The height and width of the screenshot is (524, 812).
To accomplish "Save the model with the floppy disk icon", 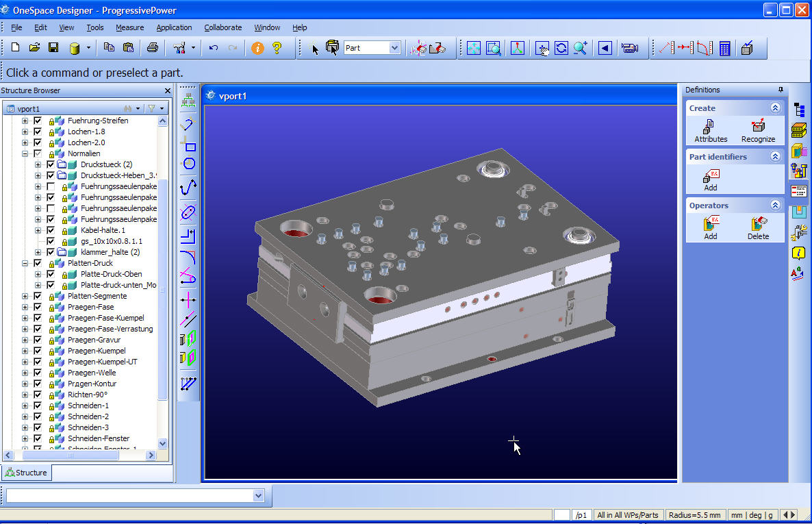I will pyautogui.click(x=53, y=48).
